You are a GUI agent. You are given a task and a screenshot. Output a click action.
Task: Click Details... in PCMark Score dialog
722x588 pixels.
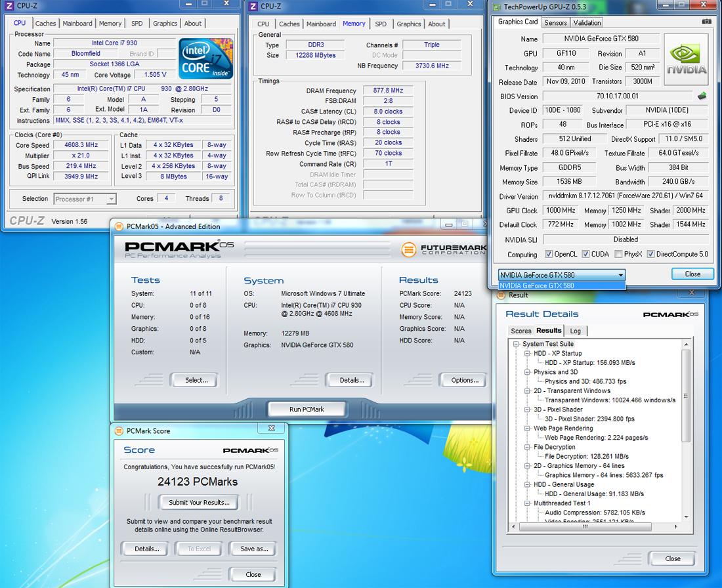tap(146, 549)
